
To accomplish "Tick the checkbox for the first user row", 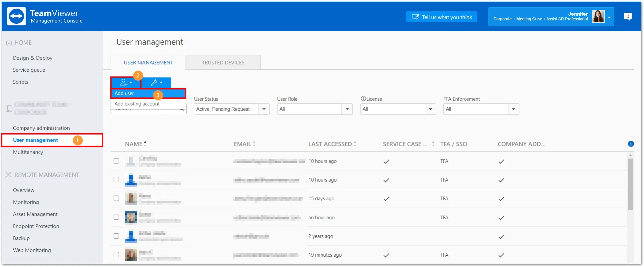I will pyautogui.click(x=116, y=161).
